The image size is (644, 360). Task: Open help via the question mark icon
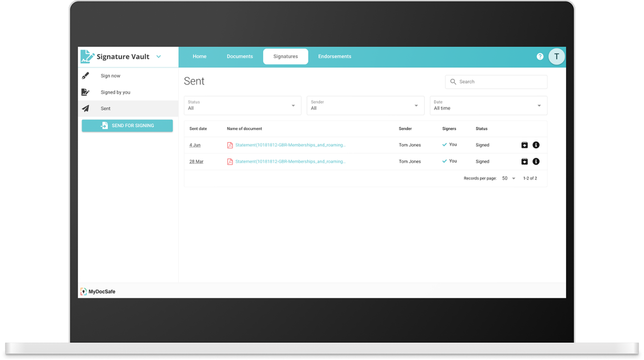click(x=540, y=56)
